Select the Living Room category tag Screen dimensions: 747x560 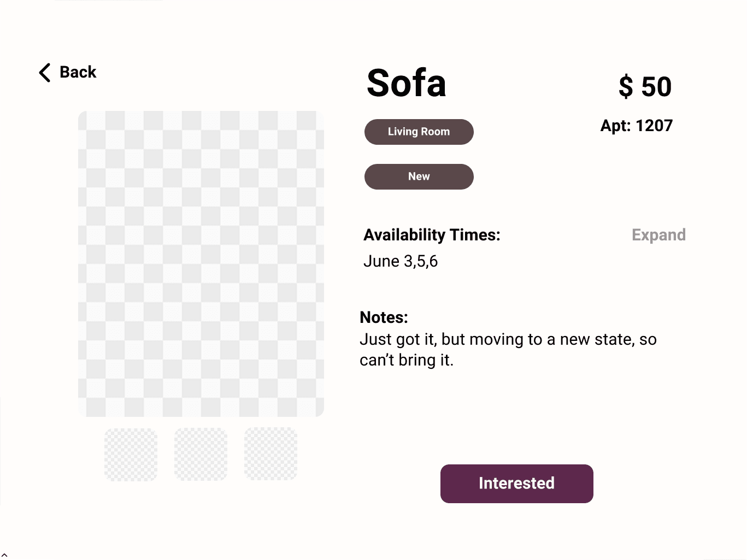(419, 132)
